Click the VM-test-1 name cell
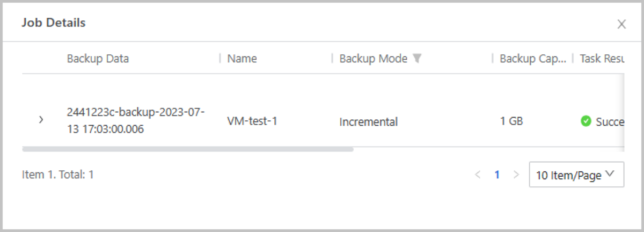 [252, 121]
